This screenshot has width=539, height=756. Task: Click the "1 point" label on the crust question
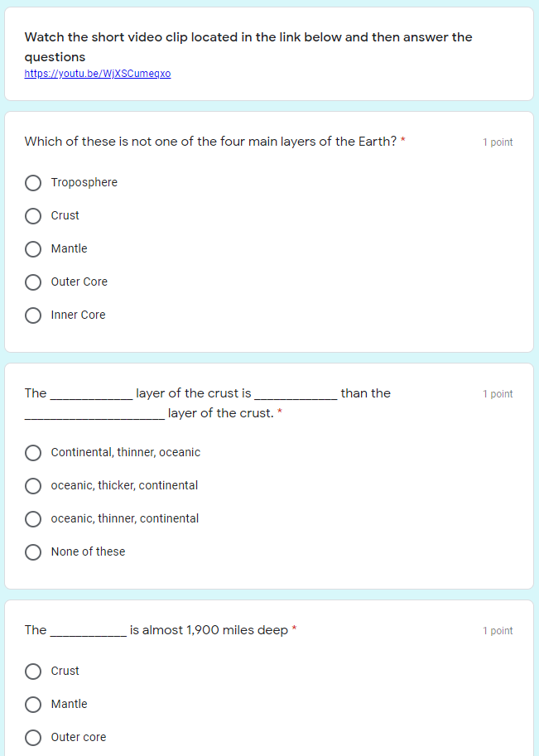498,393
